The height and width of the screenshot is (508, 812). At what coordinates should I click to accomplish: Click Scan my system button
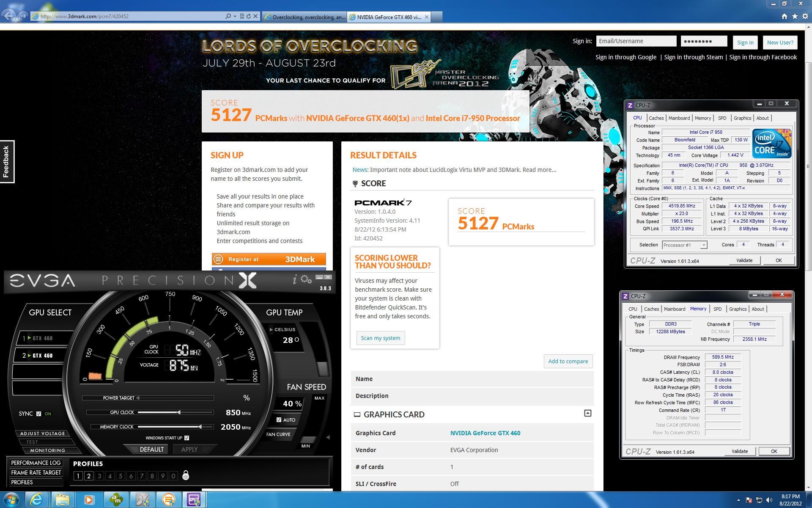[x=380, y=338]
